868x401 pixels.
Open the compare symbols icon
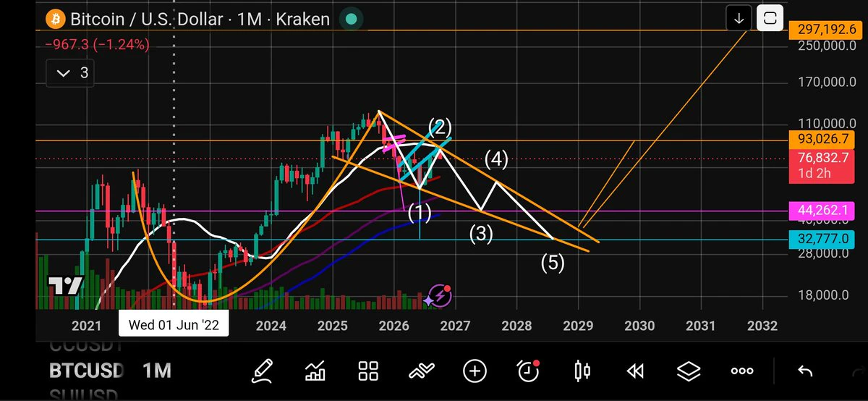(422, 371)
